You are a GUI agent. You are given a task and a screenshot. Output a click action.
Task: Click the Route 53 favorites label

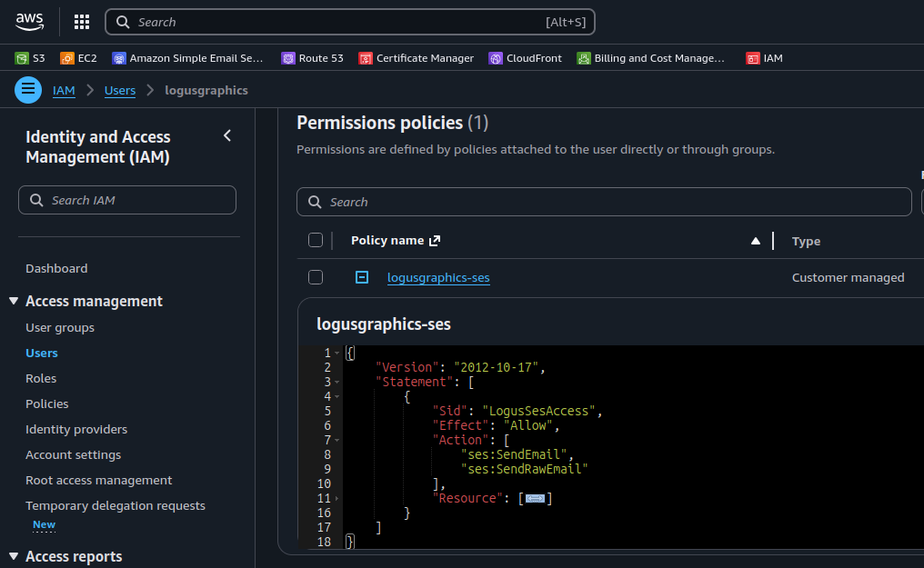(321, 58)
